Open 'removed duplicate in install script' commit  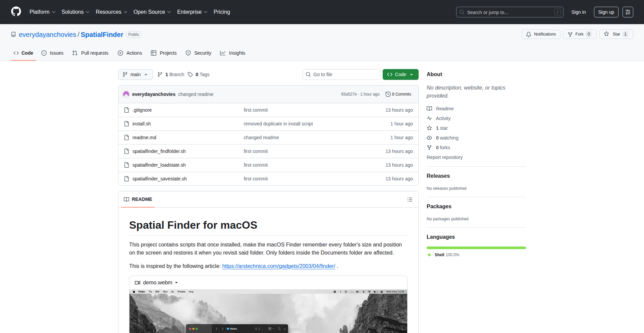point(278,124)
